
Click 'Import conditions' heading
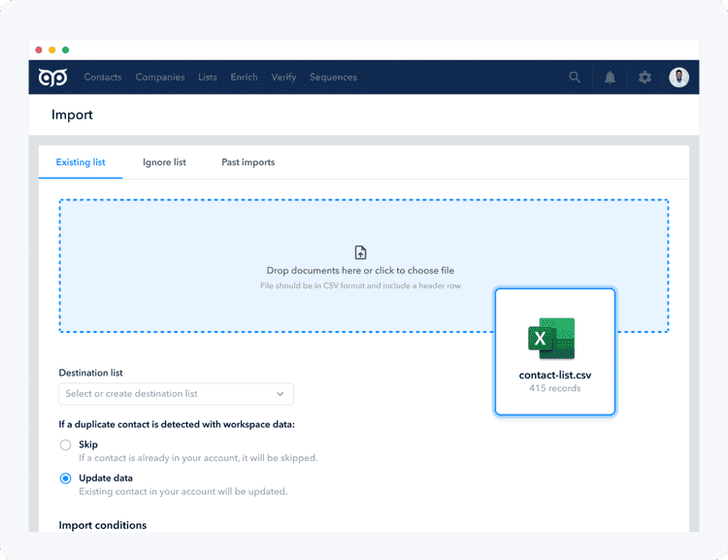(103, 525)
